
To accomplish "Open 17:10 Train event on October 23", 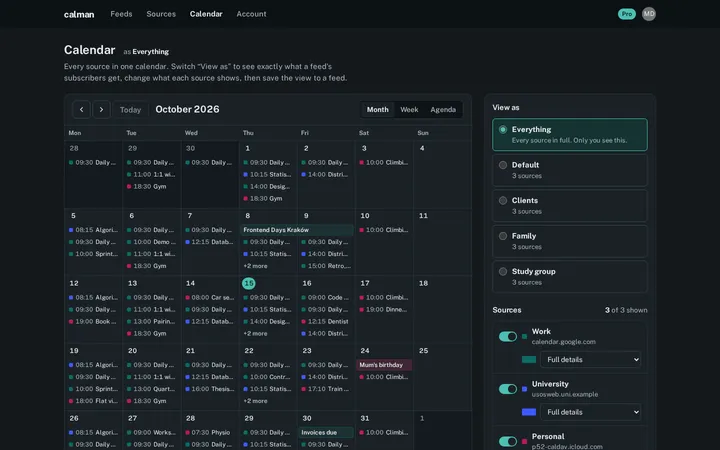I will (326, 389).
